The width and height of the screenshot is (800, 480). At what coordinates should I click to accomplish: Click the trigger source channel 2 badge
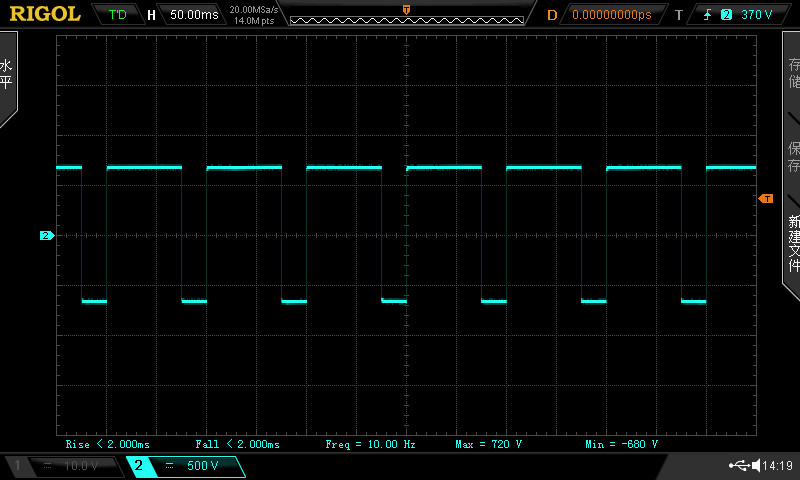click(726, 15)
